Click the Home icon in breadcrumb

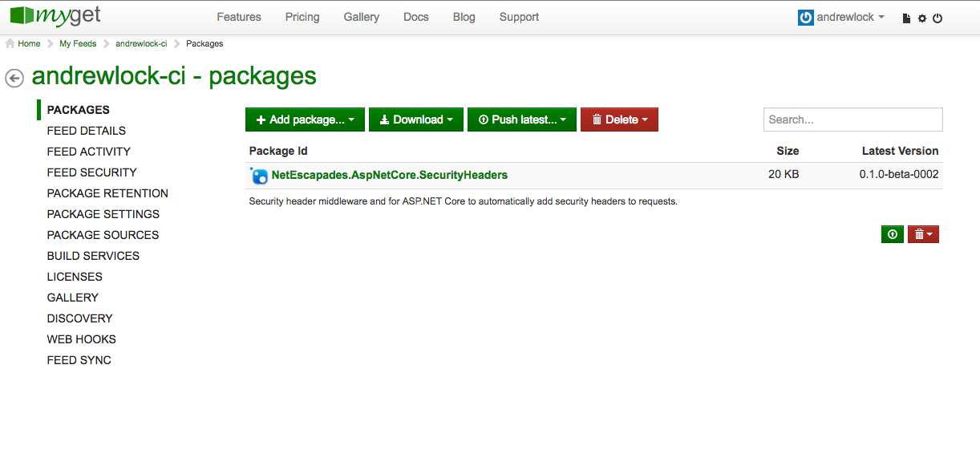click(x=10, y=43)
